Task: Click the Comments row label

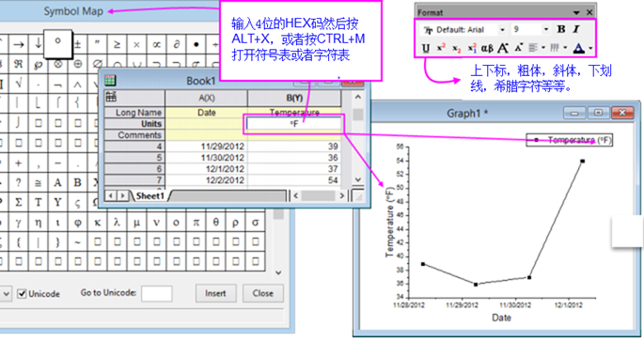Action: click(x=134, y=135)
